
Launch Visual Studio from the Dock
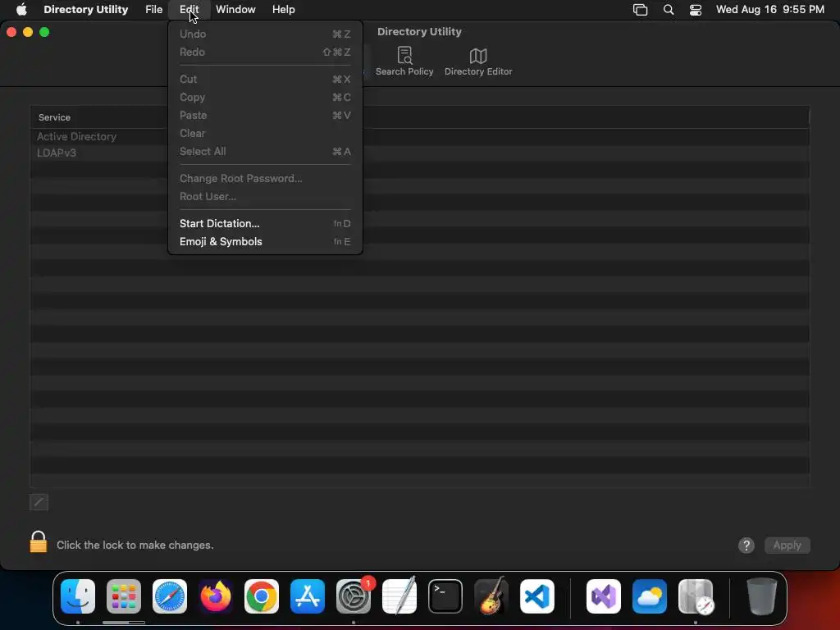click(604, 596)
